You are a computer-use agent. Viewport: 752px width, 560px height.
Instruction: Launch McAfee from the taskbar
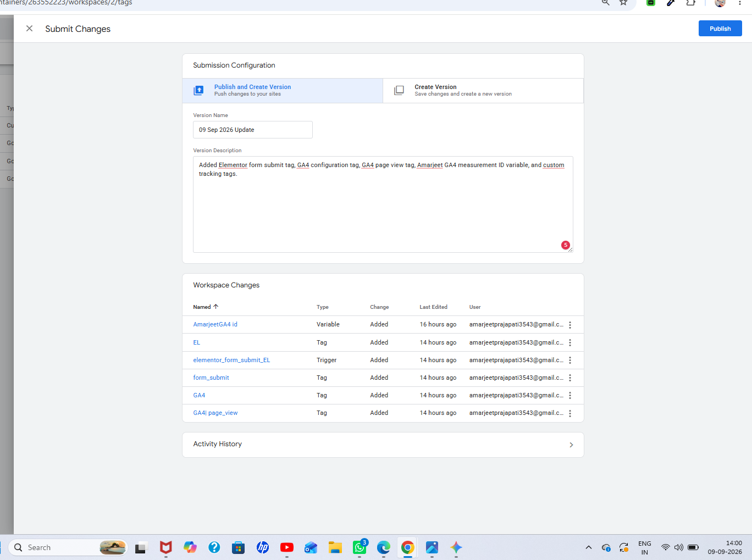click(165, 547)
